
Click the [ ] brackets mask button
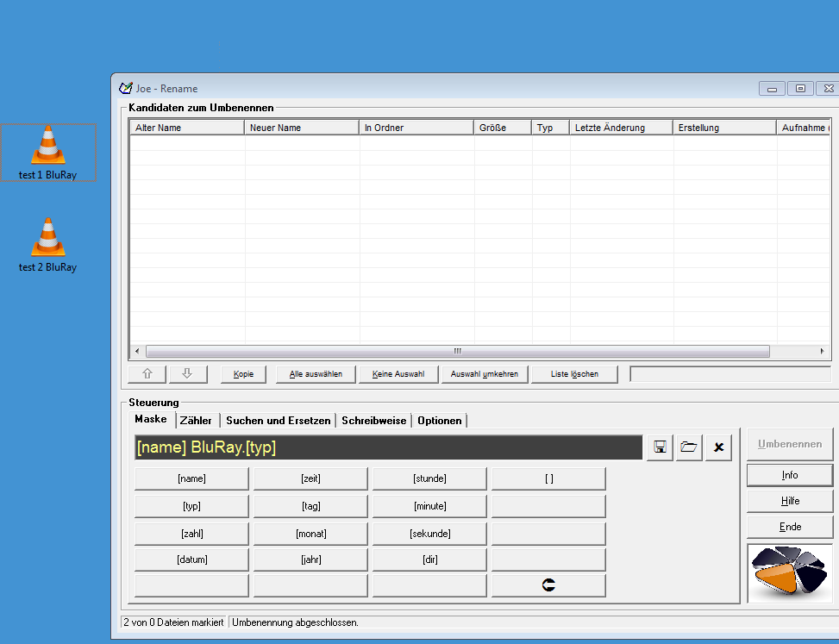(548, 478)
